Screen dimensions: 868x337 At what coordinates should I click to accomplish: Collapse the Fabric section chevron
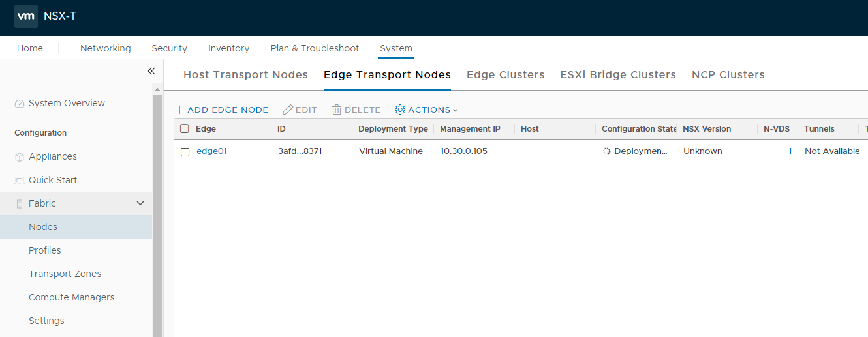140,204
